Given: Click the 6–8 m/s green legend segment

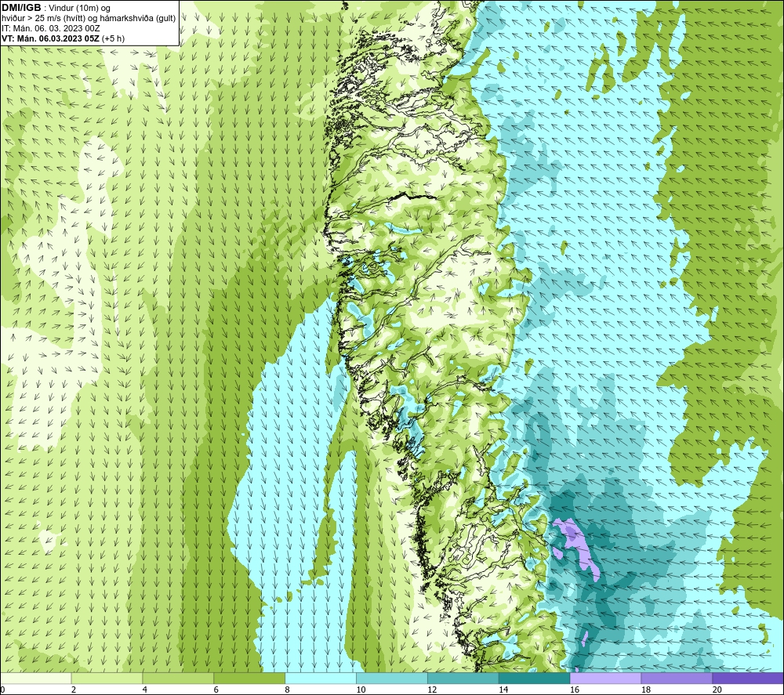Looking at the screenshot, I should pos(249,678).
